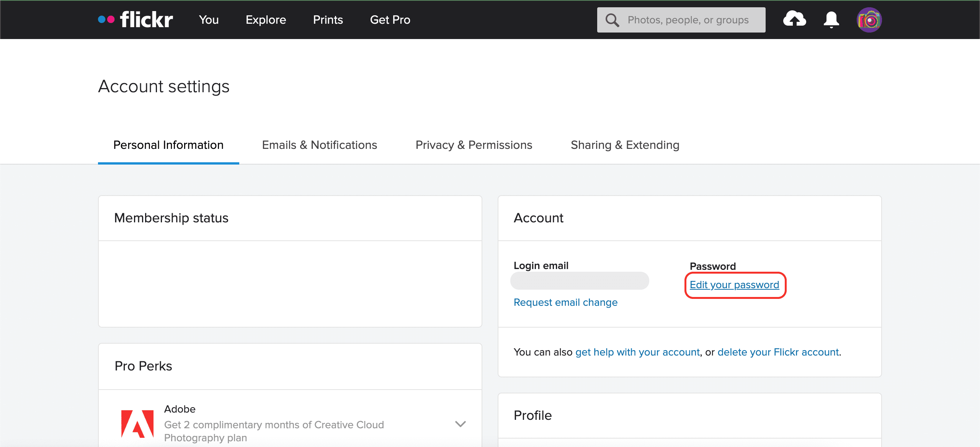Switch to Emails & Notifications tab

point(319,145)
